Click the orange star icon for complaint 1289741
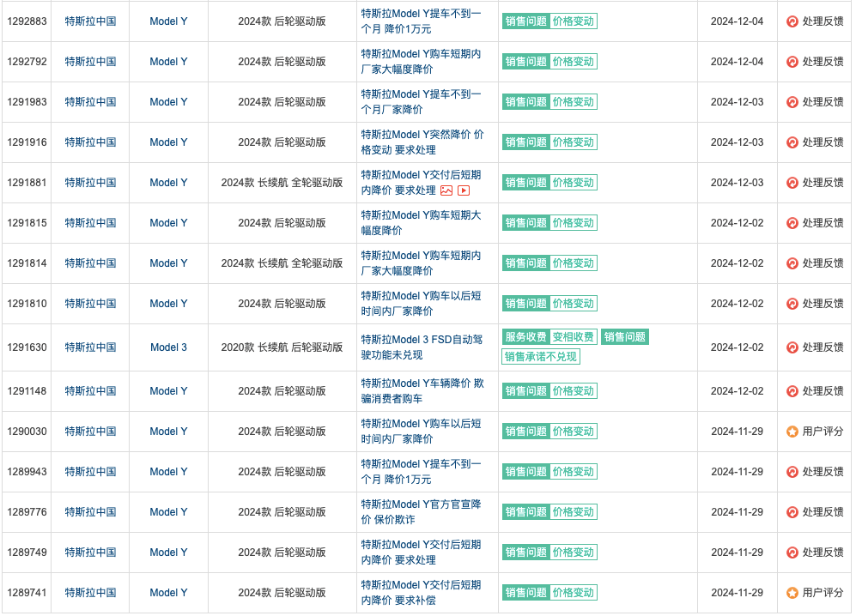This screenshot has width=856, height=616. pos(792,593)
